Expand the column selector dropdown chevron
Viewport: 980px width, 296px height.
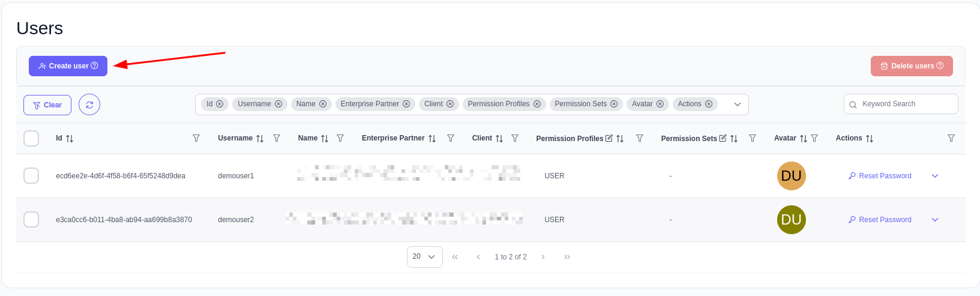(738, 104)
